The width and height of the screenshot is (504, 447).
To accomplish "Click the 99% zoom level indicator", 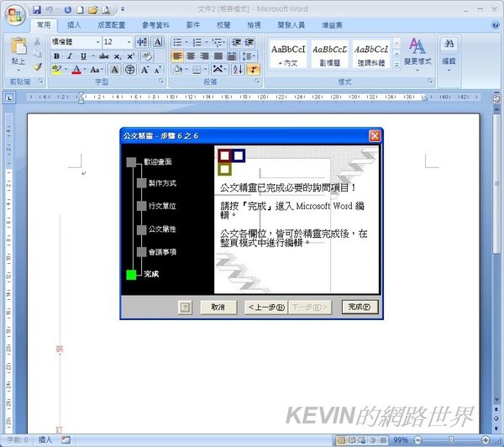I will click(401, 439).
